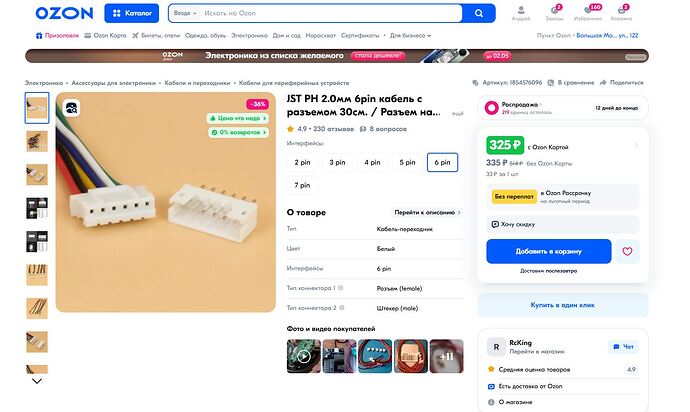
Task: Open the user profile icon
Action: (x=521, y=10)
